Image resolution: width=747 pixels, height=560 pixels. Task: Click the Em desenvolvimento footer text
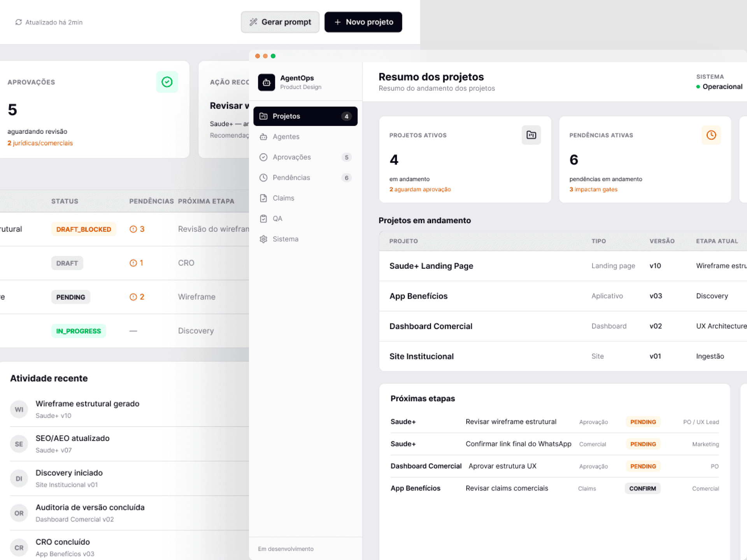[x=286, y=549]
